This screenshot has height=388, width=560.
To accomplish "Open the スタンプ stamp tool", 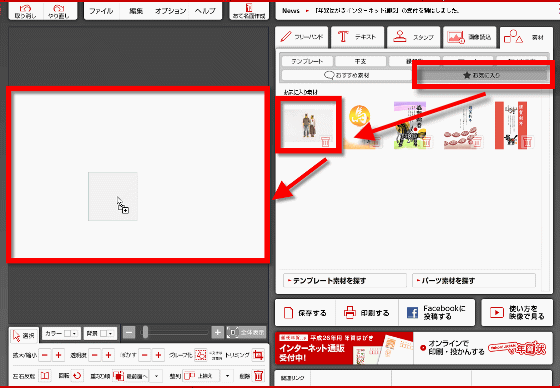I will tap(414, 37).
